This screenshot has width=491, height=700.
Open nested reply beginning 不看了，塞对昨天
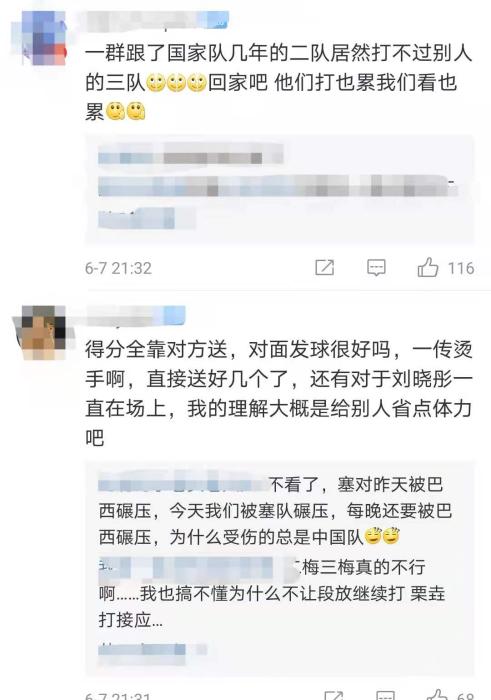(x=275, y=510)
